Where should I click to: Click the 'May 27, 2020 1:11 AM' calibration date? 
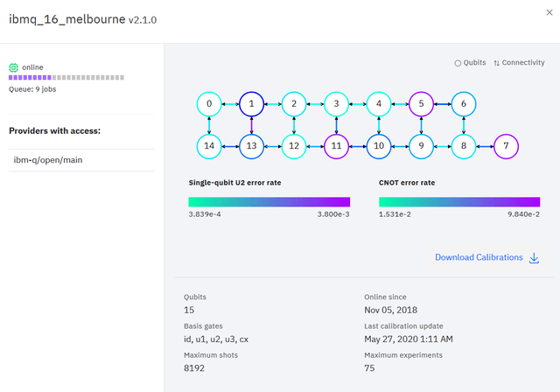click(409, 339)
